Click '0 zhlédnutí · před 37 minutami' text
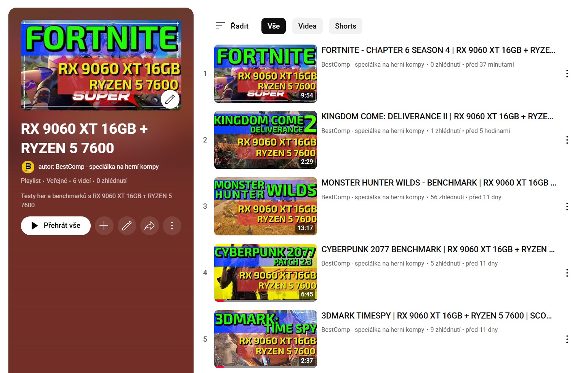This screenshot has width=588, height=373. coord(472,64)
